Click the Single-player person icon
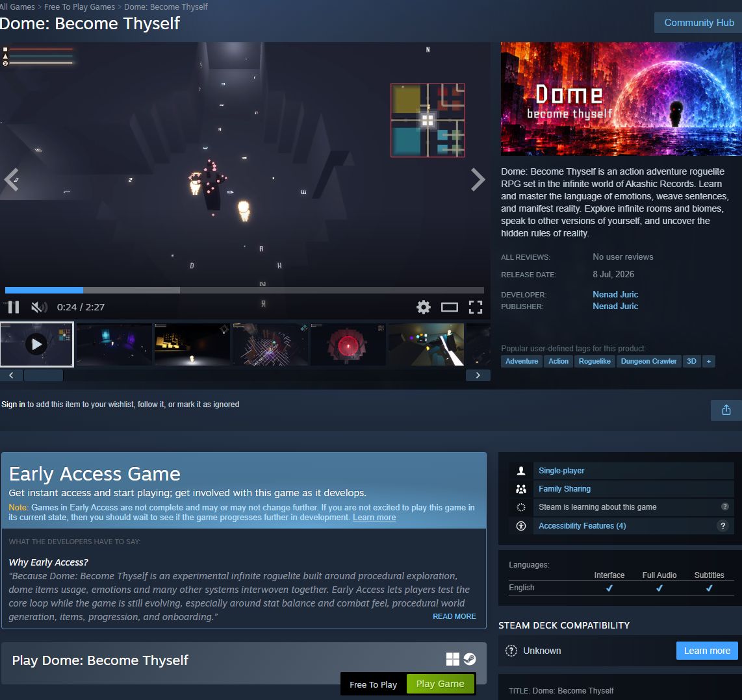 pyautogui.click(x=521, y=471)
